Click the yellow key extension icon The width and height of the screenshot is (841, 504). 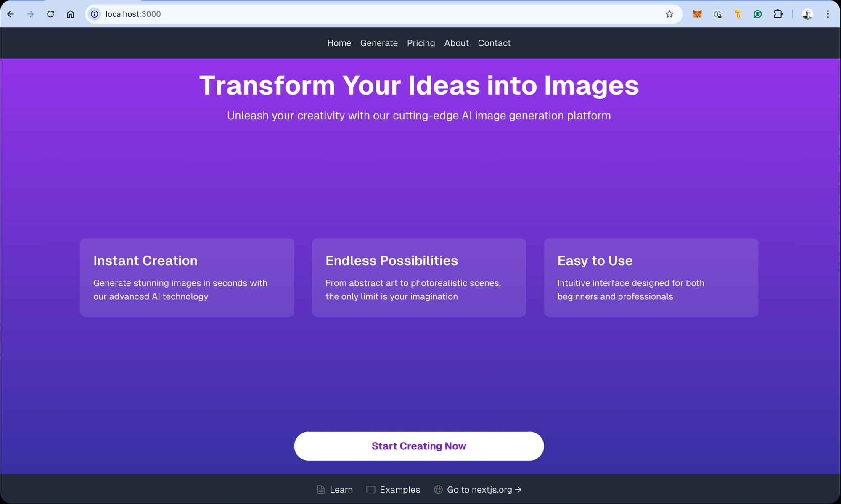[x=738, y=14]
